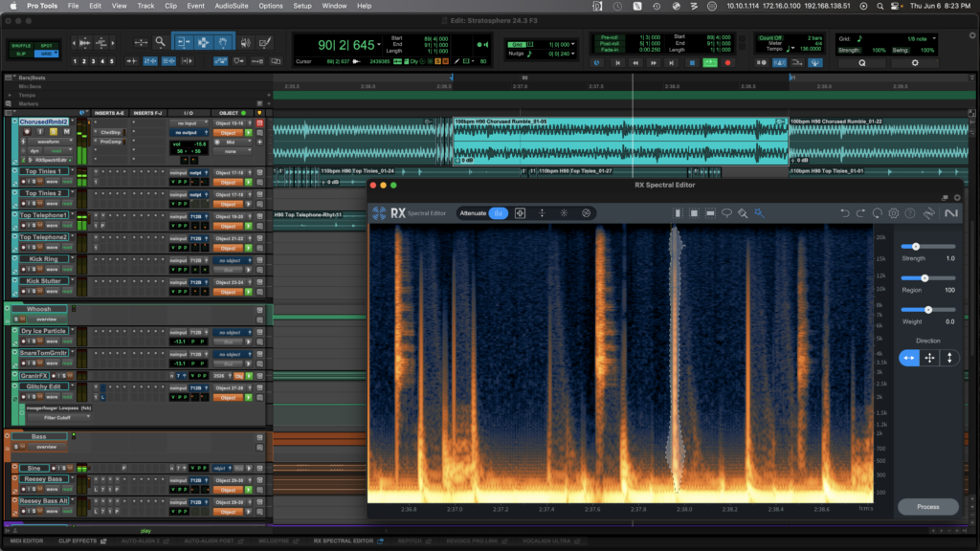The image size is (980, 551).
Task: Select zoom preset 3
Action: tap(93, 61)
